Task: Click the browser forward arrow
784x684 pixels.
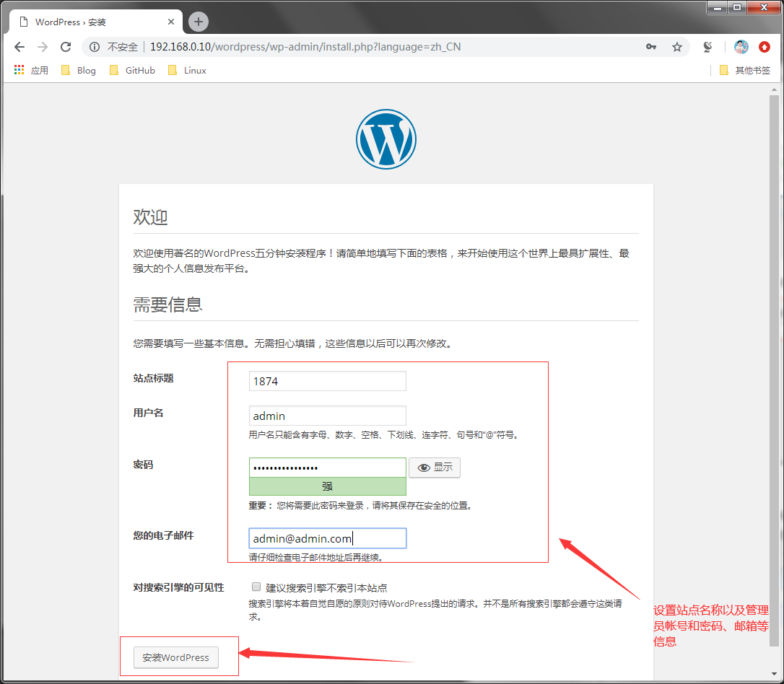Action: tap(43, 47)
